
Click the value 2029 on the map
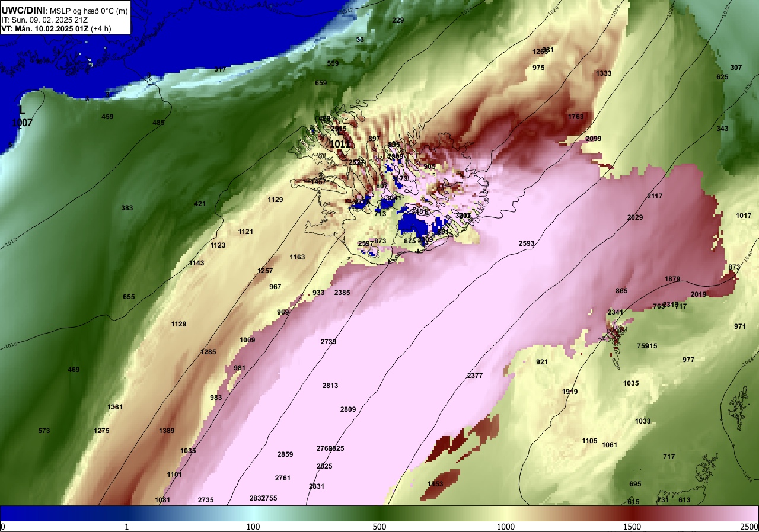click(x=635, y=217)
